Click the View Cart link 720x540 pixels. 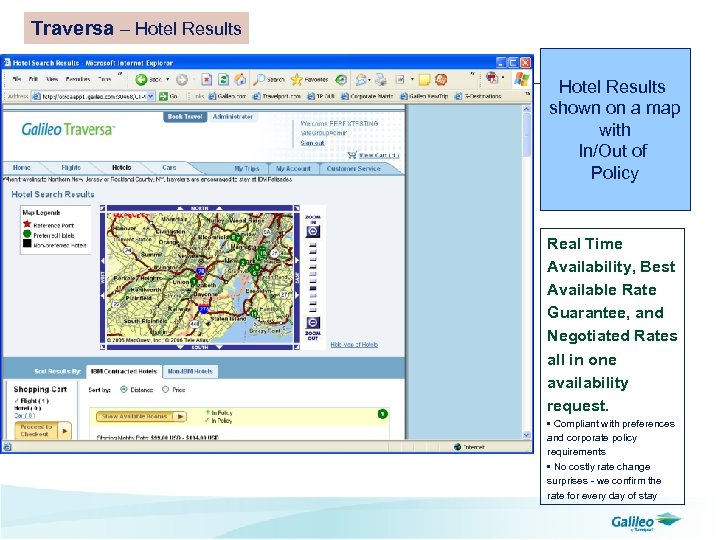pyautogui.click(x=378, y=156)
